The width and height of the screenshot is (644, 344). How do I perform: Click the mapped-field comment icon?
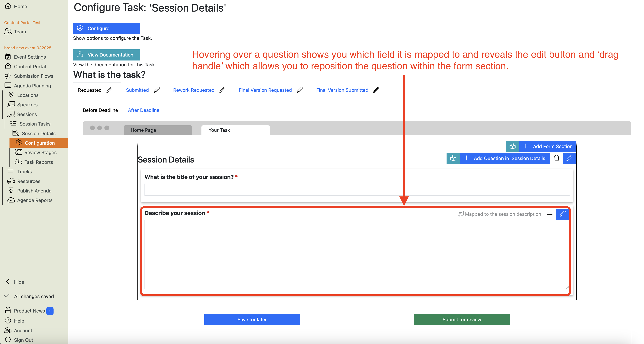(460, 214)
